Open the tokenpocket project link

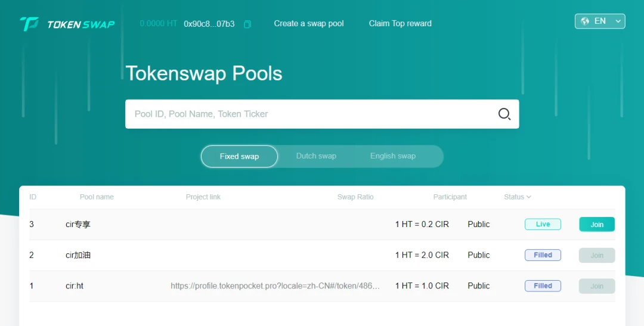click(x=275, y=285)
